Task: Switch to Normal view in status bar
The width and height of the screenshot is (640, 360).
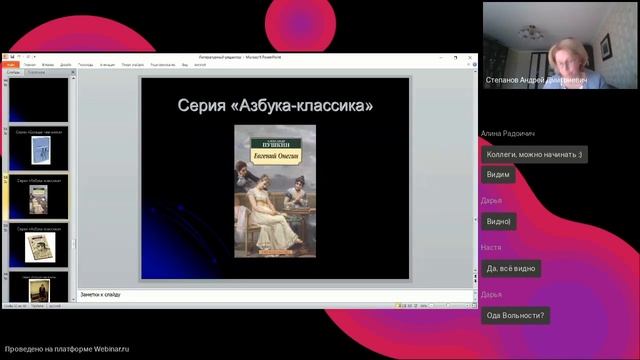Action: pos(400,306)
